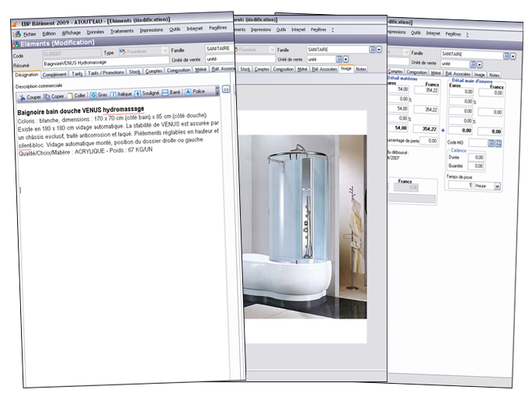Open the Heure unit dropdown
This screenshot has width=532, height=404.
point(497,186)
